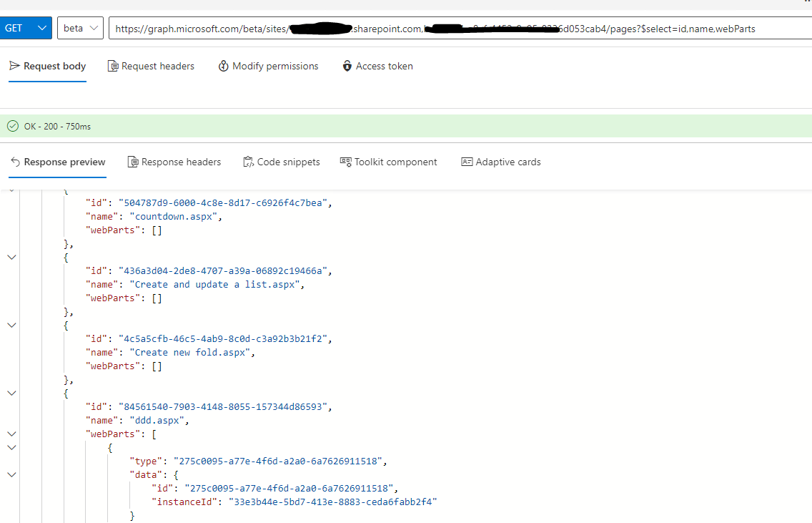Click the Toolkit component icon
This screenshot has height=523, width=812.
click(345, 162)
